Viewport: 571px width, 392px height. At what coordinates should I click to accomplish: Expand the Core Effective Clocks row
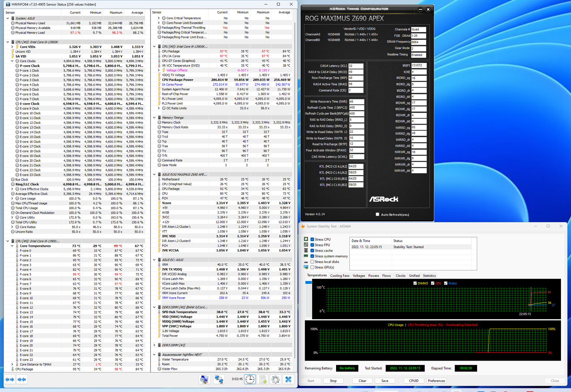12,189
